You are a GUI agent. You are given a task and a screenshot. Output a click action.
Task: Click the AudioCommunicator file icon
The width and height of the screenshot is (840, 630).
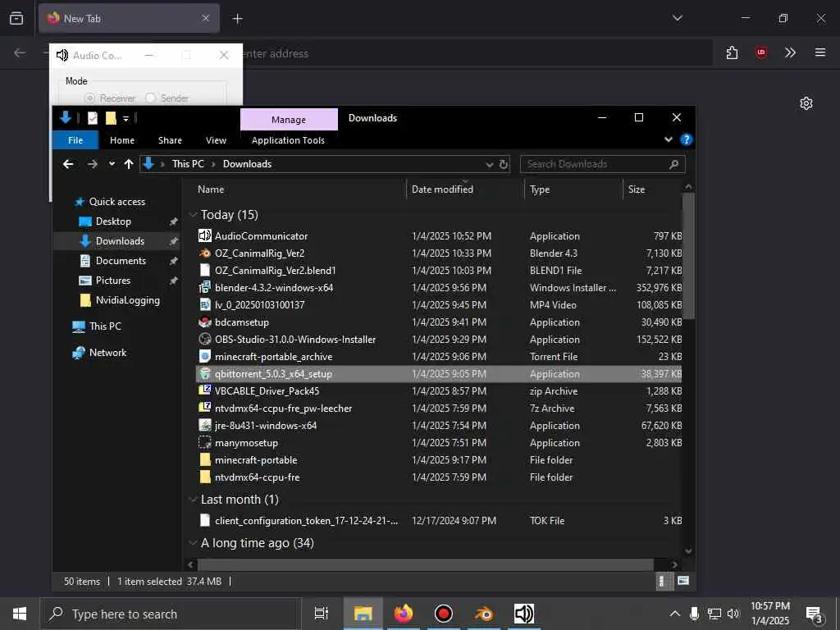(x=204, y=235)
